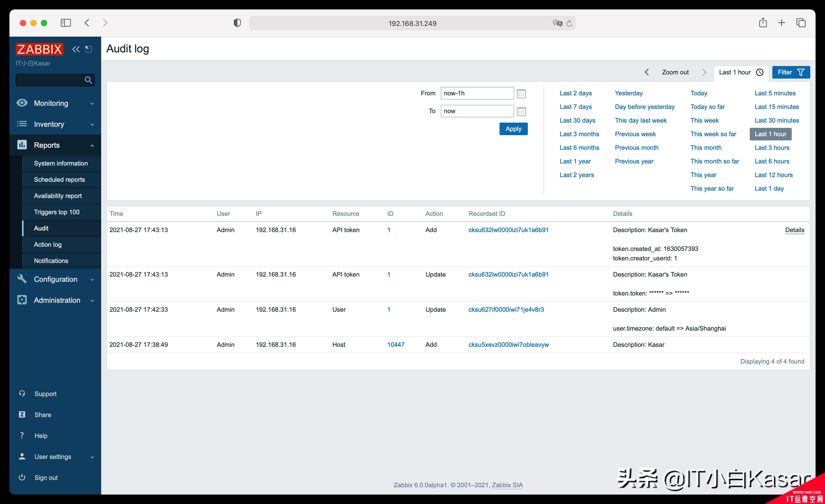Click the translate icon in address bar
The image size is (825, 504).
pos(557,23)
